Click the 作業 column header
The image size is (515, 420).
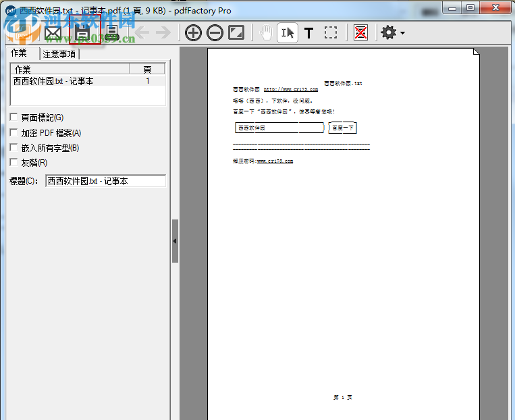pos(70,69)
